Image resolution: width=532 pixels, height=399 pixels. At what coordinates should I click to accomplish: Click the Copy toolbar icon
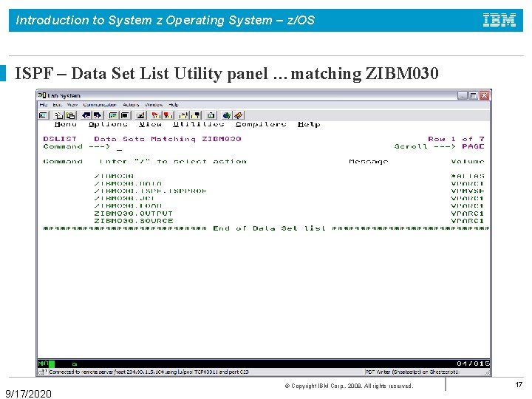59,115
